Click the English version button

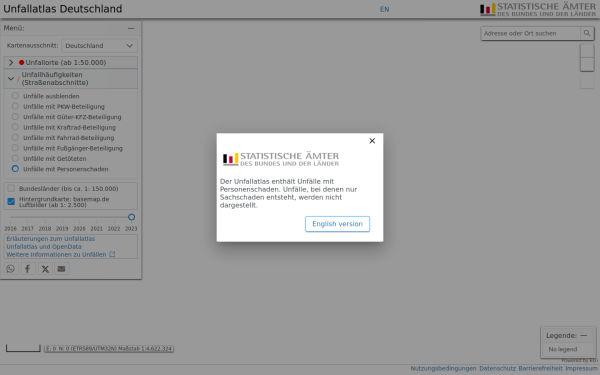(337, 224)
